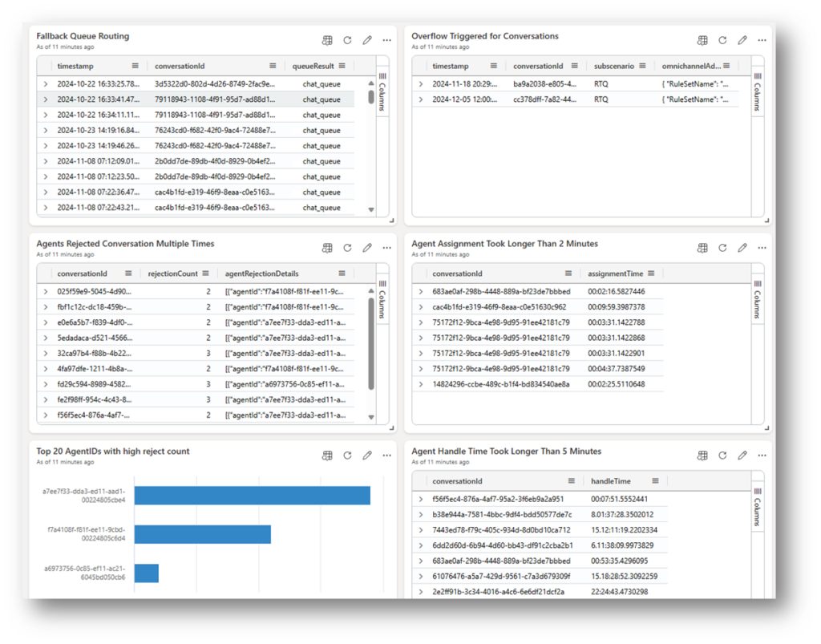The width and height of the screenshot is (821, 644).
Task: Open handleTime column menu
Action: click(x=655, y=481)
